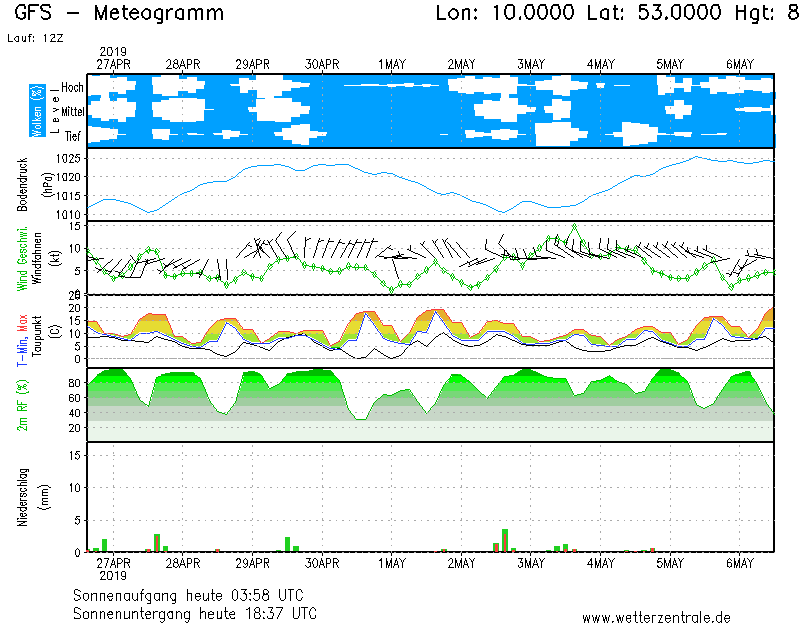Click the 28APR date label above the cloud panel
The width and height of the screenshot is (800, 625).
183,64
